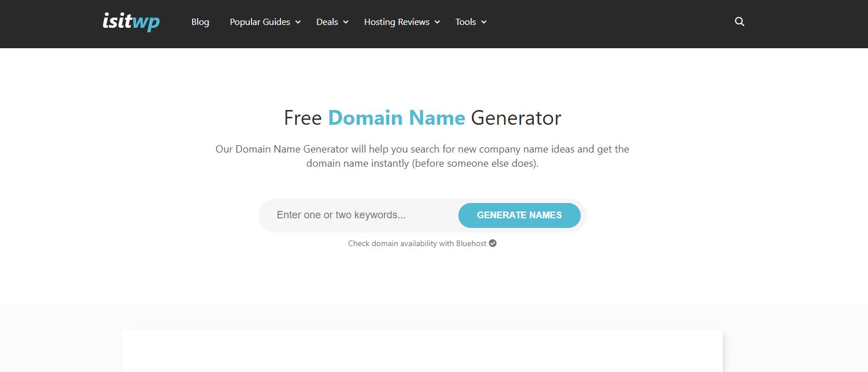The image size is (868, 372).
Task: Click the white card area below the generator
Action: [x=422, y=352]
